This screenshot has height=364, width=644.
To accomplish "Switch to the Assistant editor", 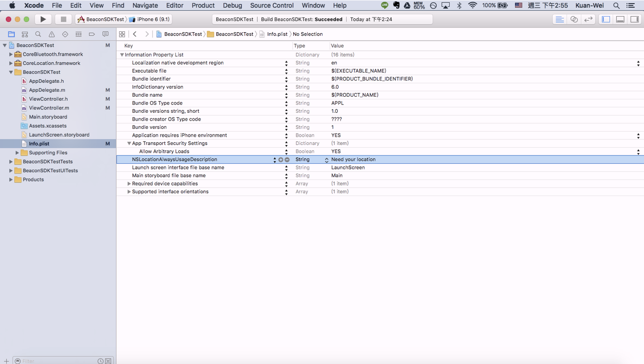I will coord(574,19).
